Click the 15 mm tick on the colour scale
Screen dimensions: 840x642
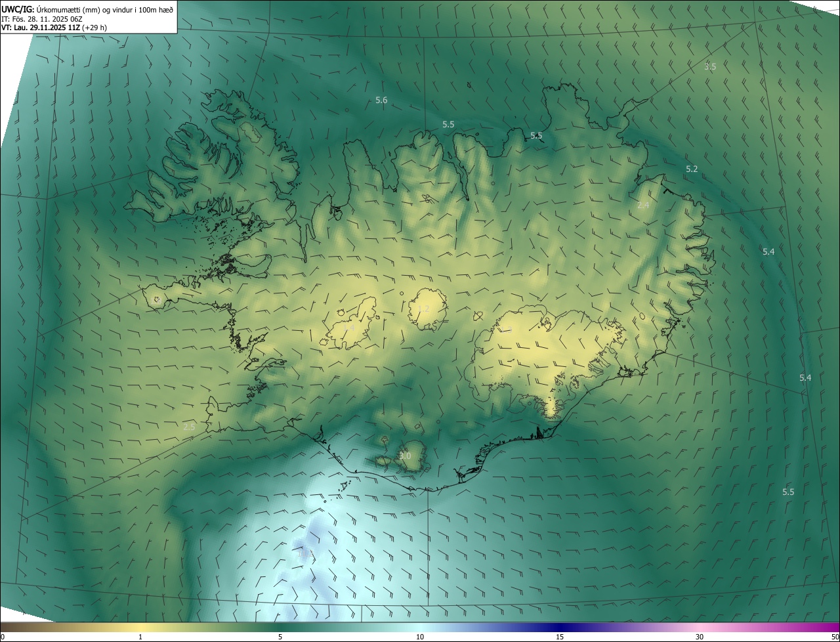pos(560,637)
